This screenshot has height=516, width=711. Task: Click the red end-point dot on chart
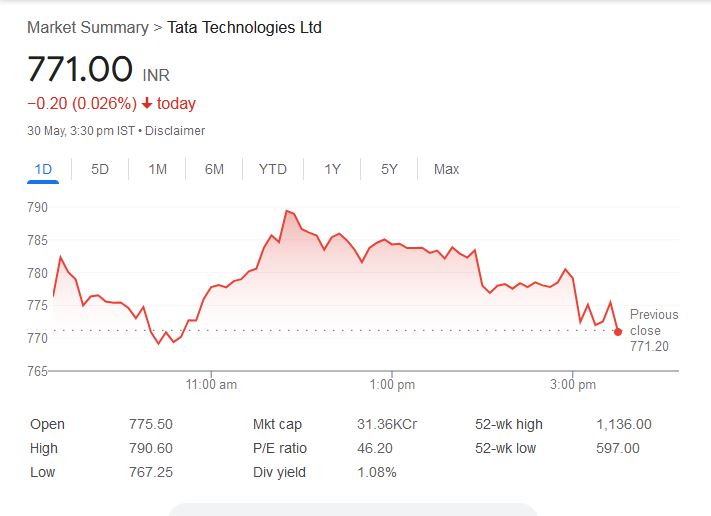point(618,331)
